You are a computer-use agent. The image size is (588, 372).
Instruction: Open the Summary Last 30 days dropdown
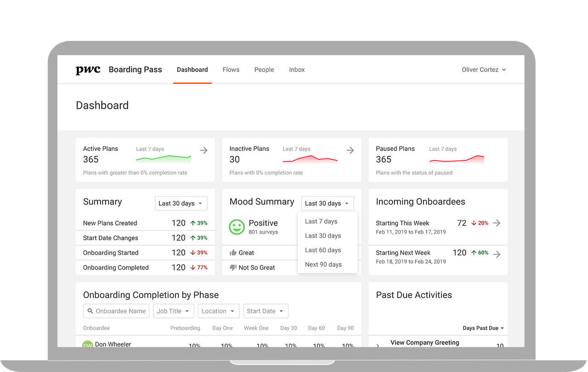tap(181, 203)
